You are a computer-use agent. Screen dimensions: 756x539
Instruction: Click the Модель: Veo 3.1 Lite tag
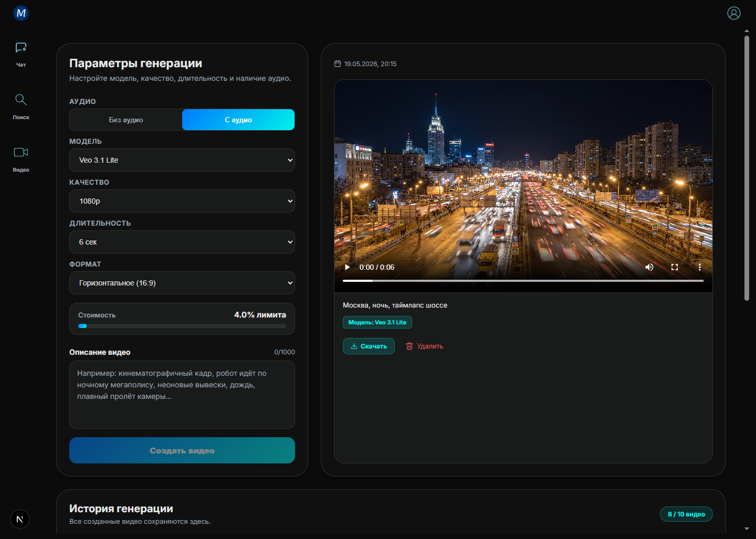click(x=377, y=322)
